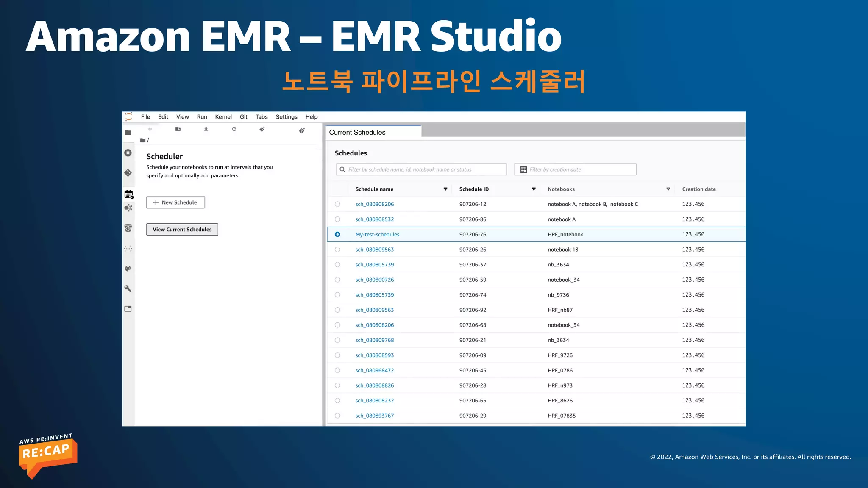This screenshot has height=488, width=868.
Task: Select radio for schedule ID 907206-26
Action: (x=337, y=250)
